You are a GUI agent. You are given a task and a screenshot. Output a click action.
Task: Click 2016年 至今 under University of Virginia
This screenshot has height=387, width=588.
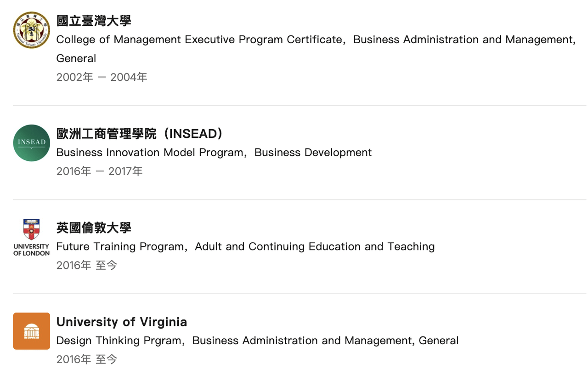(x=87, y=359)
